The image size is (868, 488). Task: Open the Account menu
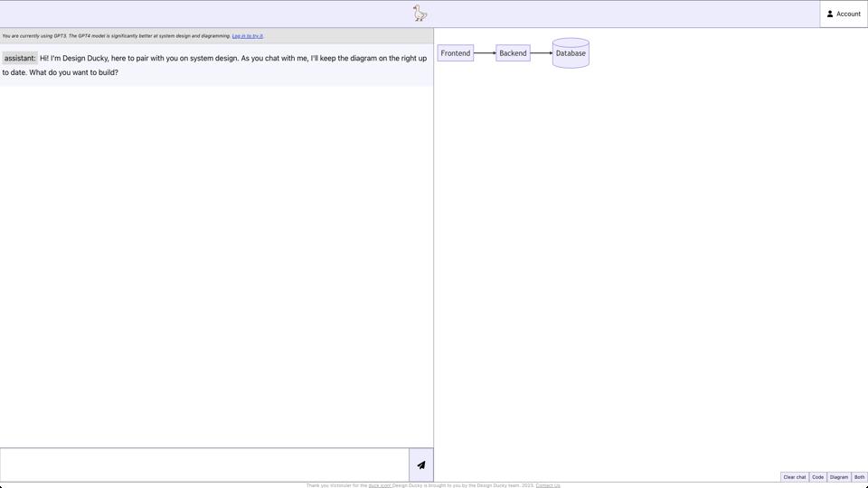[844, 14]
